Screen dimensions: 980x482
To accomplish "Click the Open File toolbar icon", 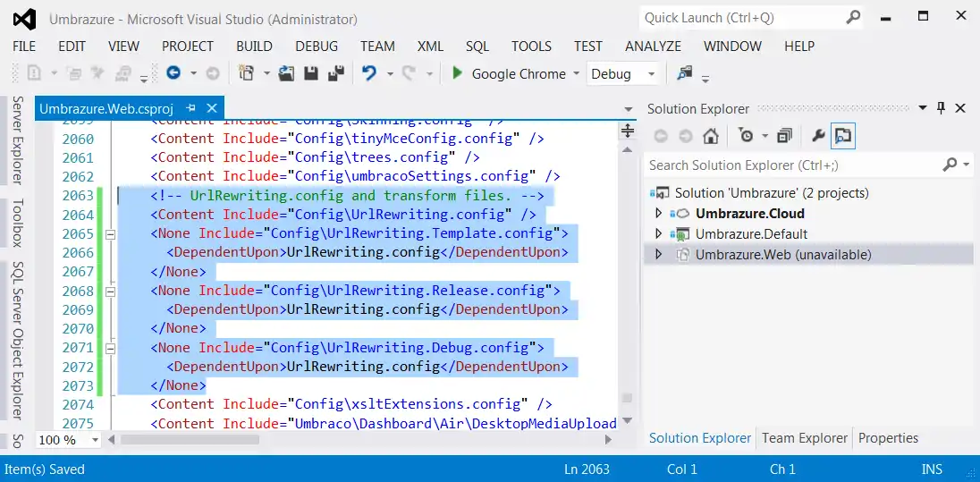I will [x=286, y=73].
